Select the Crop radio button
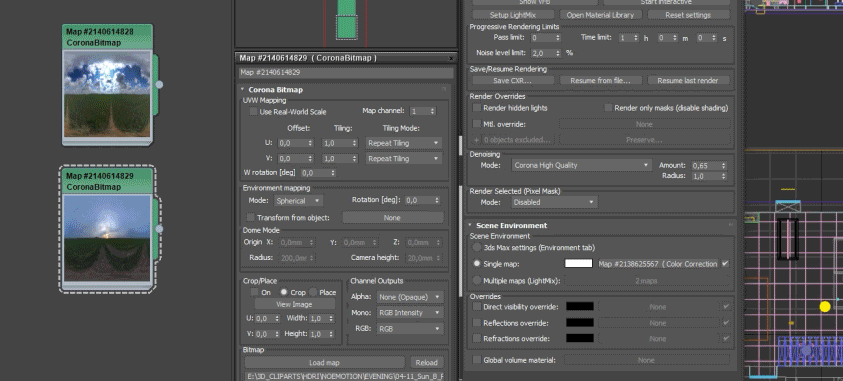The width and height of the screenshot is (843, 381). pos(283,292)
